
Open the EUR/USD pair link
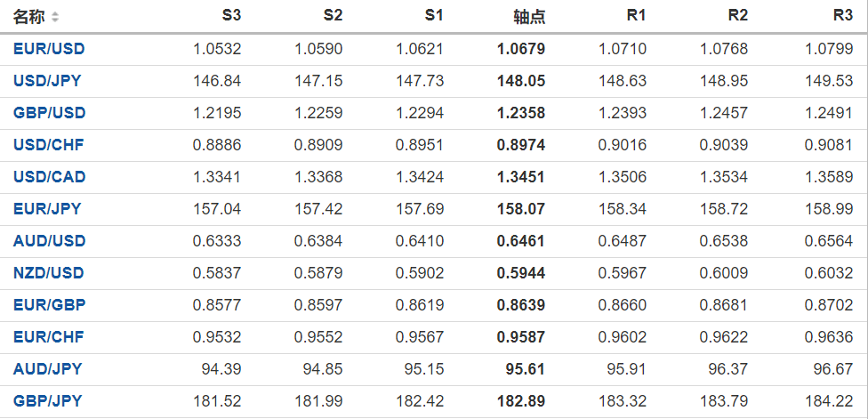[49, 49]
